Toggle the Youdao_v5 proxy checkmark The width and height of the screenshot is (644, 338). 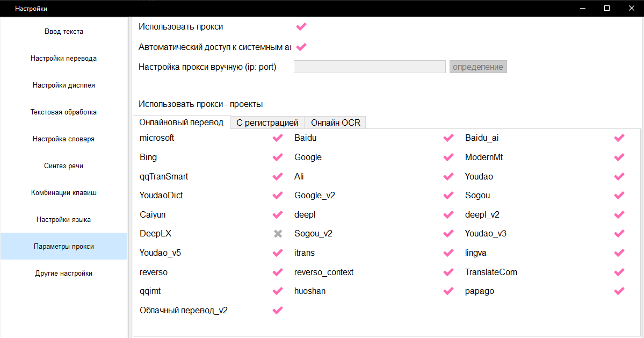pos(278,253)
